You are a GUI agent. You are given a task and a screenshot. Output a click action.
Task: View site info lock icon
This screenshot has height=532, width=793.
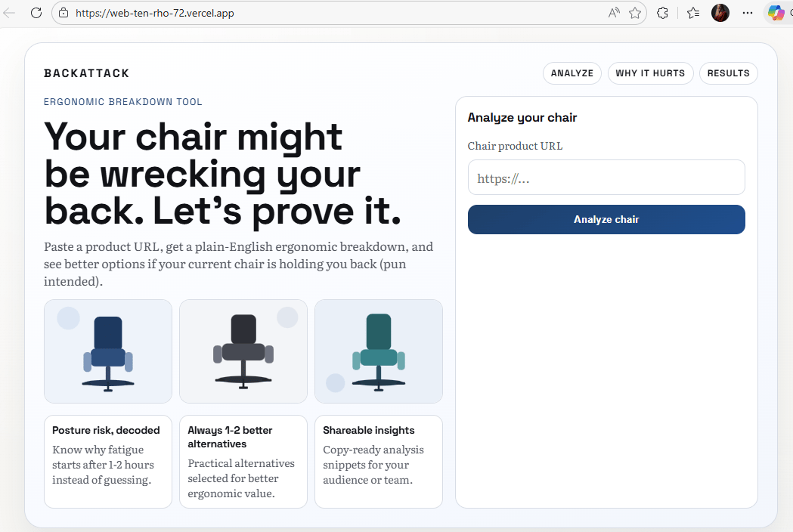[64, 13]
